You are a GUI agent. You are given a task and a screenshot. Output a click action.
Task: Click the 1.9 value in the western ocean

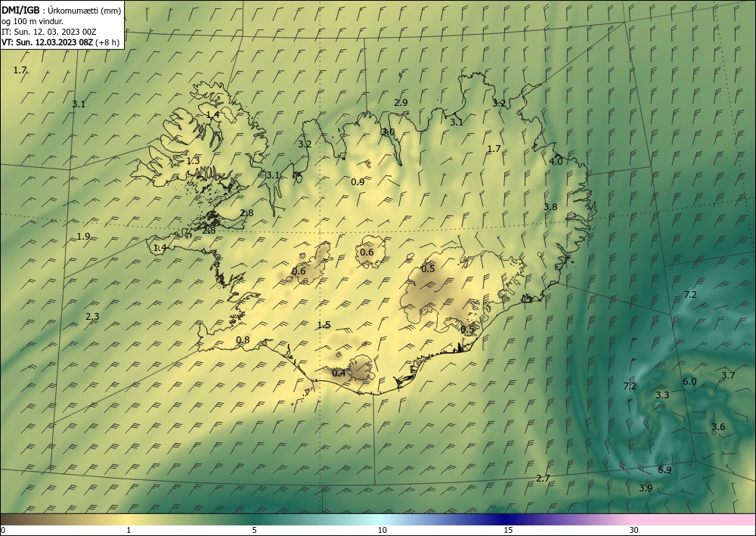coord(83,236)
